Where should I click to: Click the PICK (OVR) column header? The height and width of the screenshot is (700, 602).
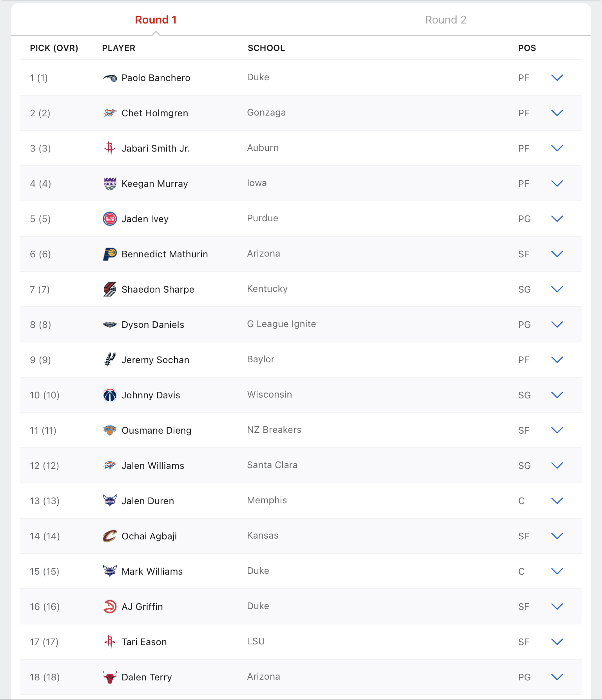[54, 48]
